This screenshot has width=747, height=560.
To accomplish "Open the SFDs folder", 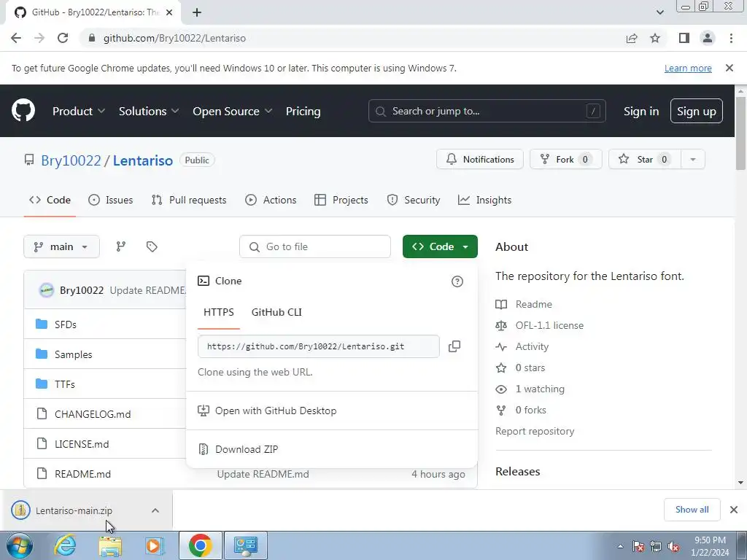I will click(66, 324).
